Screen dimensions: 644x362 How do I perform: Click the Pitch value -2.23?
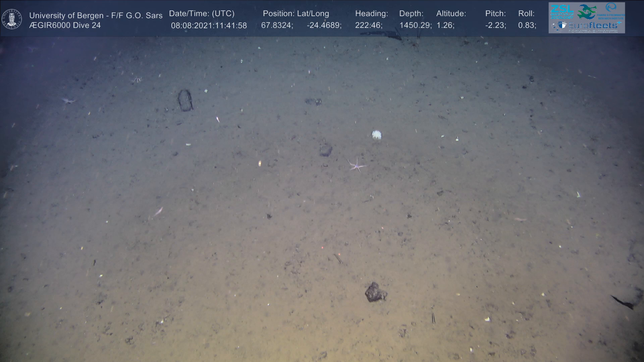495,25
